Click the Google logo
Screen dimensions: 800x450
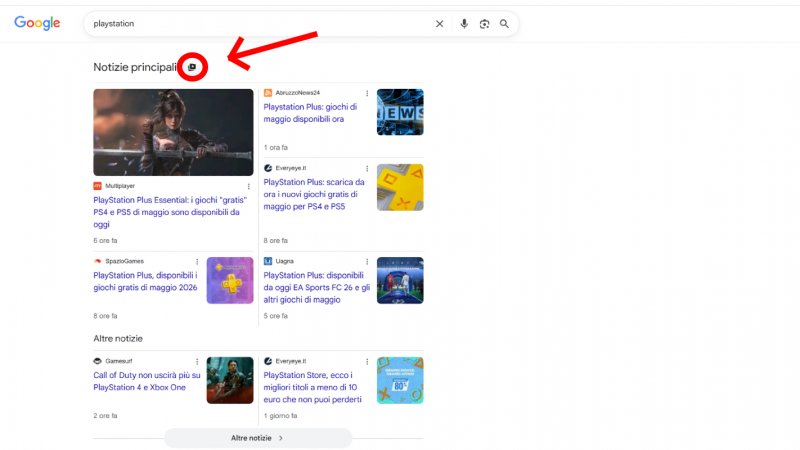[x=37, y=23]
